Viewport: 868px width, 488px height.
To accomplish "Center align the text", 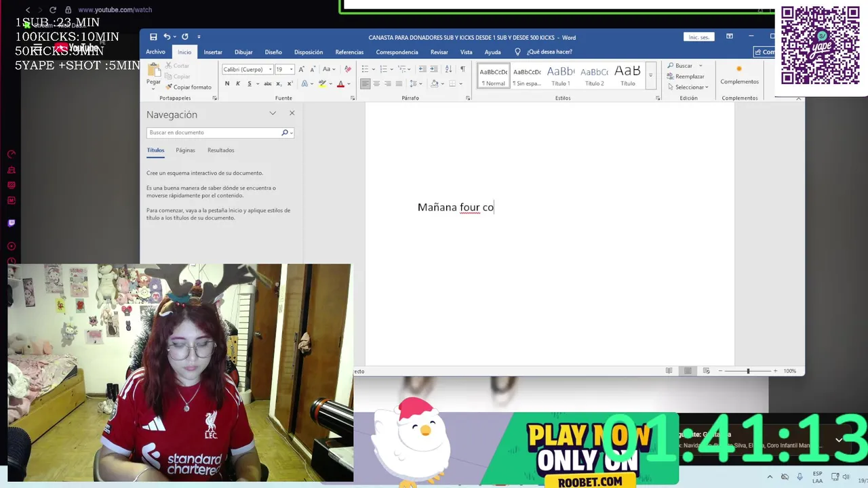I will [376, 83].
